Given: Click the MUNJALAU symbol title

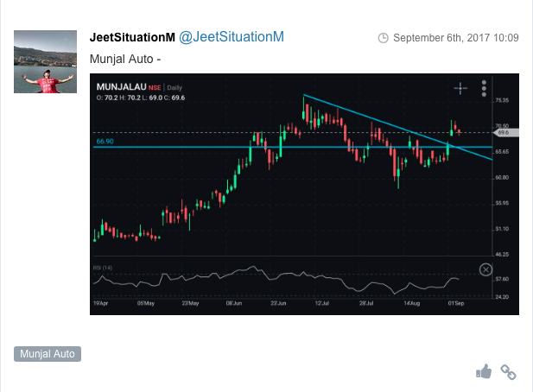Looking at the screenshot, I should pyautogui.click(x=121, y=87).
